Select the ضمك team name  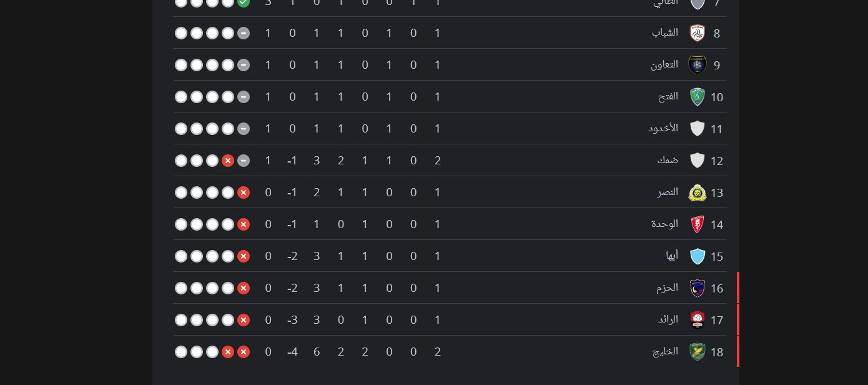pos(668,160)
